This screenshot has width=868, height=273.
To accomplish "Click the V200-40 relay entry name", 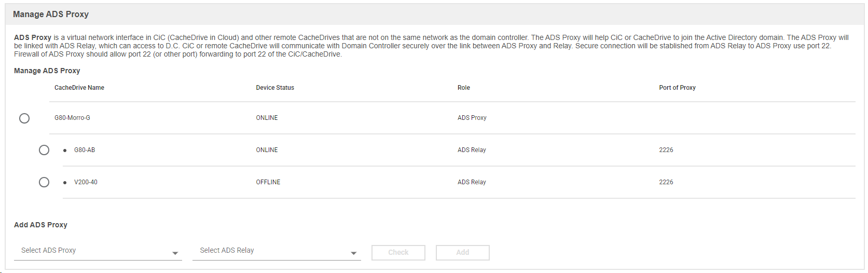I will [86, 182].
